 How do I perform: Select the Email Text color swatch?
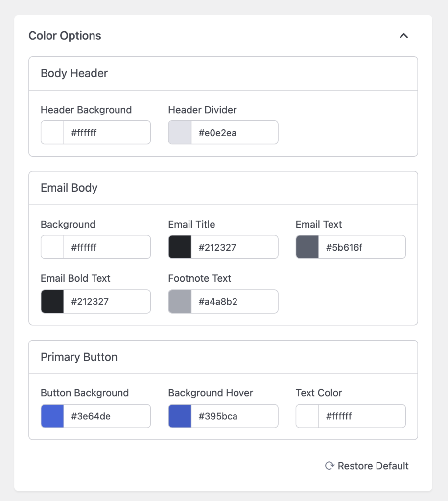pos(307,247)
